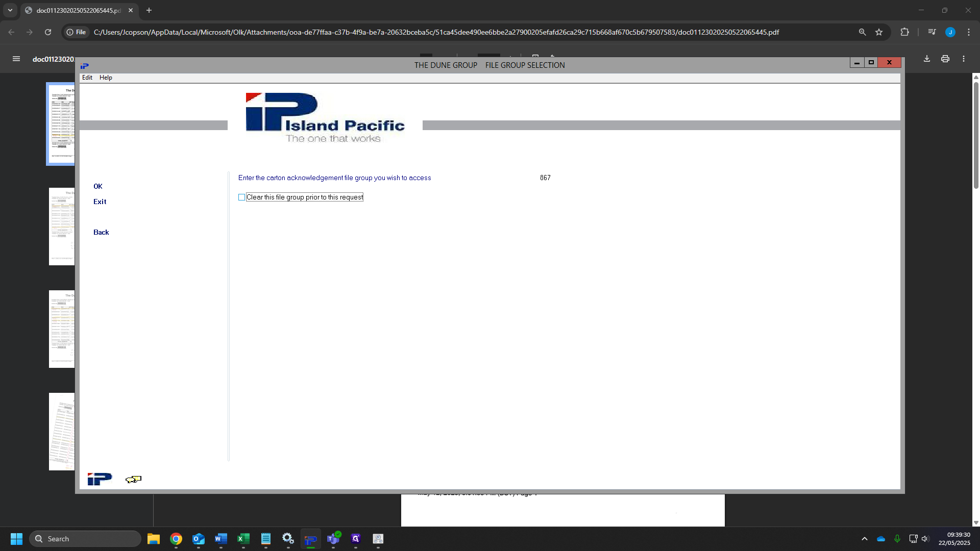The width and height of the screenshot is (980, 551).
Task: Click the Back link in Island Pacific
Action: pyautogui.click(x=101, y=233)
